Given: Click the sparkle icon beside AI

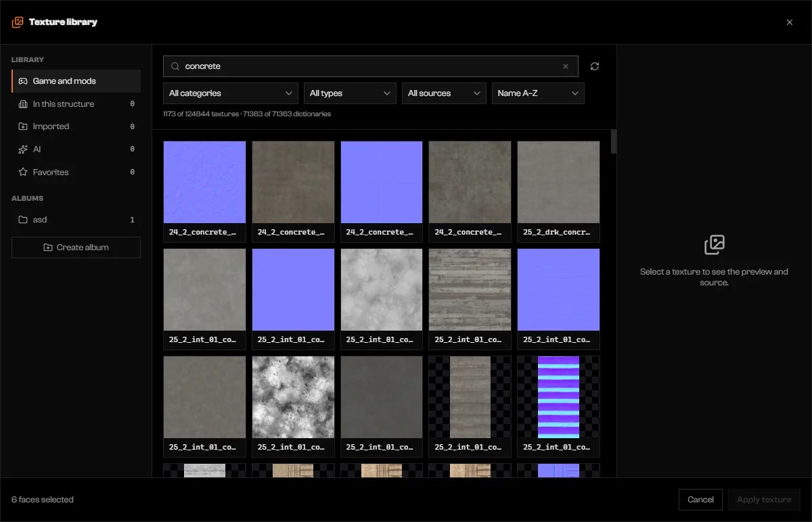Looking at the screenshot, I should 23,149.
